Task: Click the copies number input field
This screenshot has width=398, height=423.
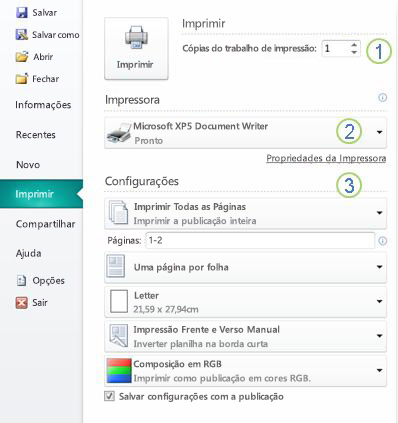Action: pyautogui.click(x=336, y=49)
